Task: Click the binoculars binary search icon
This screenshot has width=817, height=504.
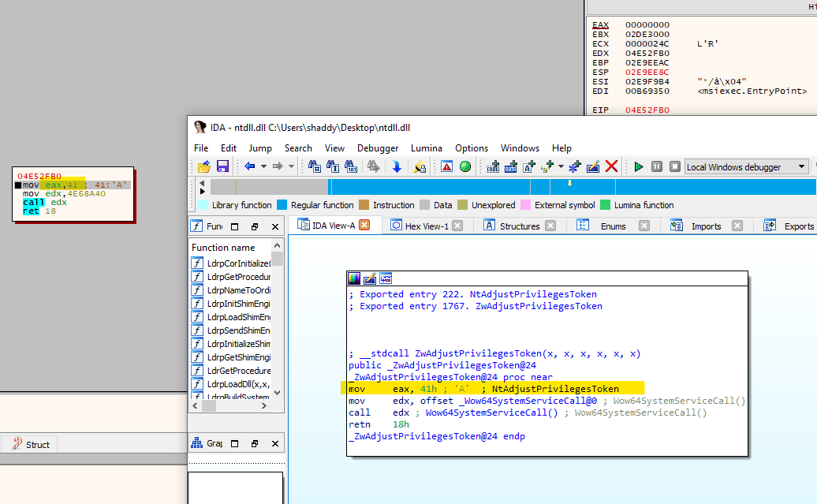Action: click(351, 166)
